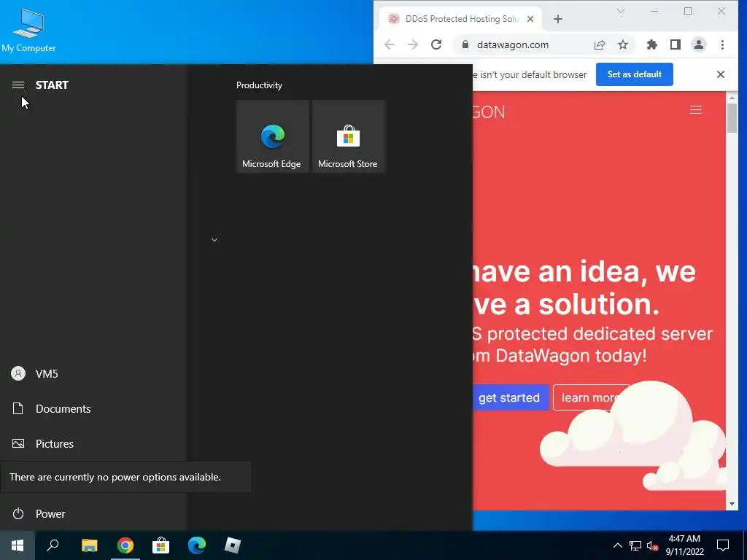Open Roblox icon on taskbar
The height and width of the screenshot is (560, 747).
tap(233, 545)
